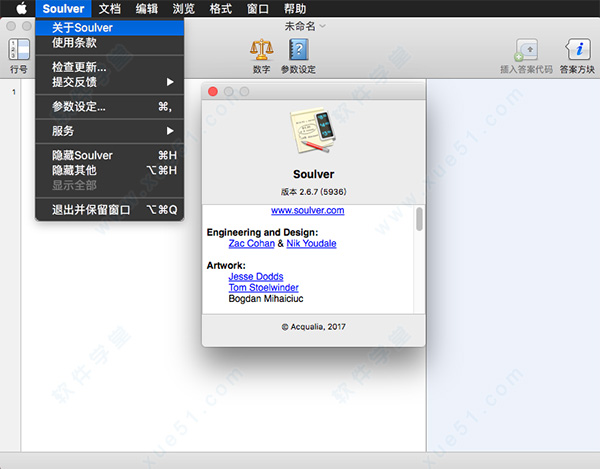Open the Apple menu
Screen dimensions: 600x469
pos(21,8)
